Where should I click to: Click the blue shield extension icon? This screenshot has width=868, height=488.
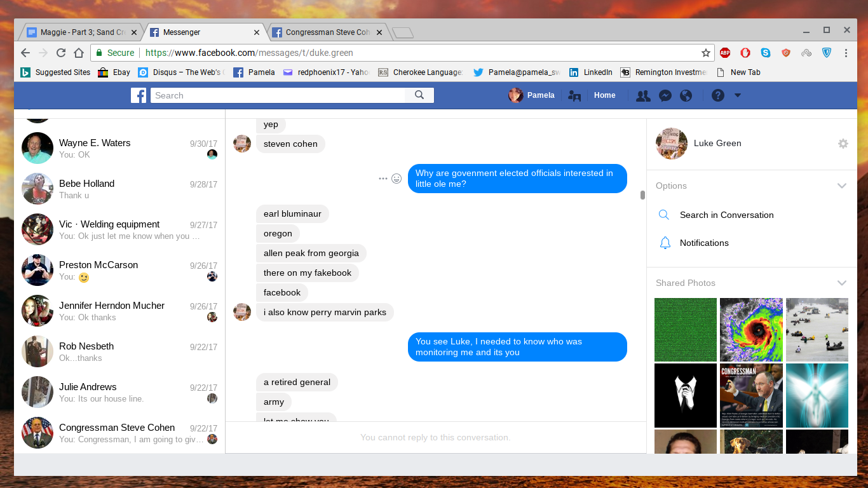point(827,53)
